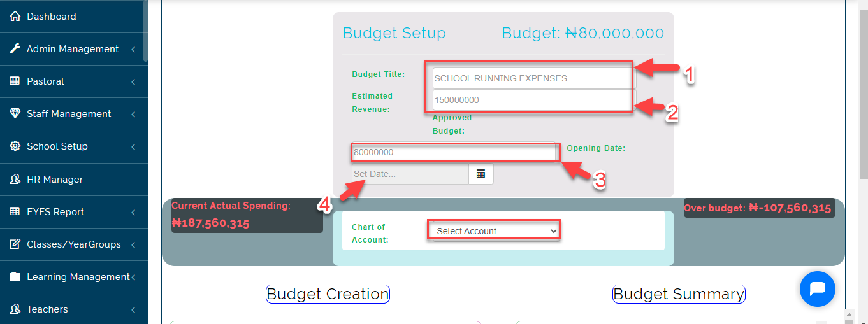The image size is (868, 324).
Task: Open the calendar date picker icon
Action: [x=481, y=174]
